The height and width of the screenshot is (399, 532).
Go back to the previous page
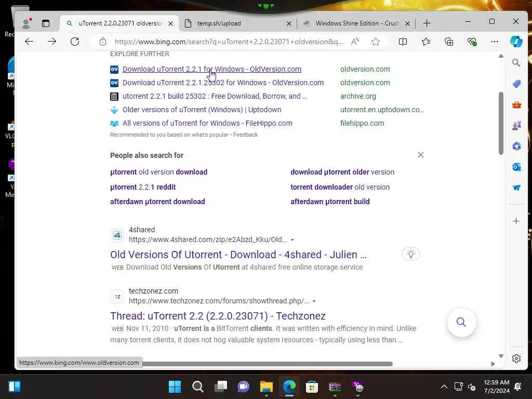coord(29,42)
